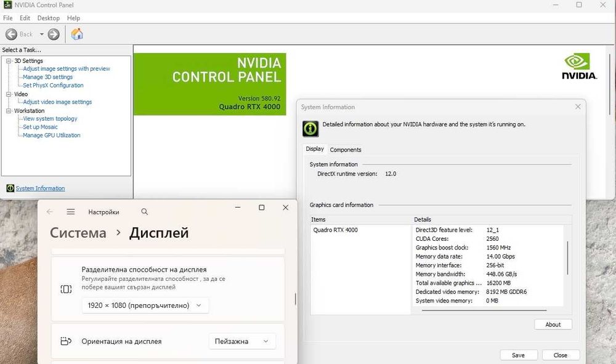Click the details list vertical scrollbar
616x364 pixels.
tap(568, 258)
